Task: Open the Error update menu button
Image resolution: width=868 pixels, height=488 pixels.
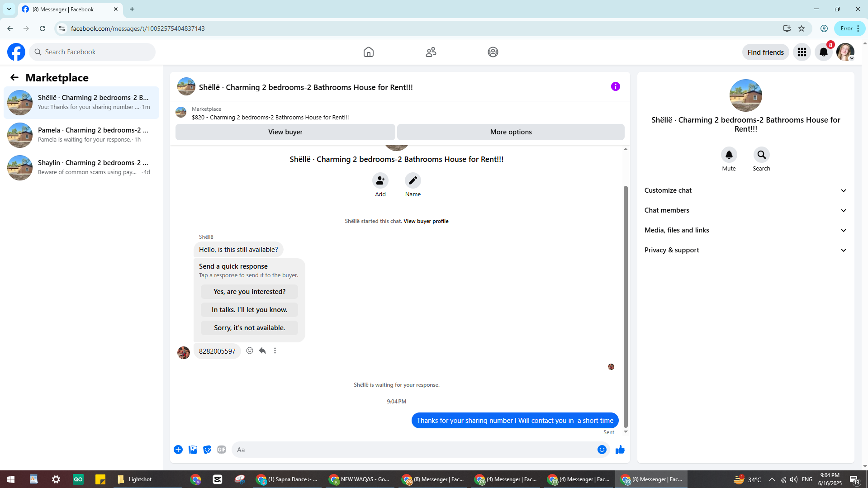Action: [x=850, y=28]
